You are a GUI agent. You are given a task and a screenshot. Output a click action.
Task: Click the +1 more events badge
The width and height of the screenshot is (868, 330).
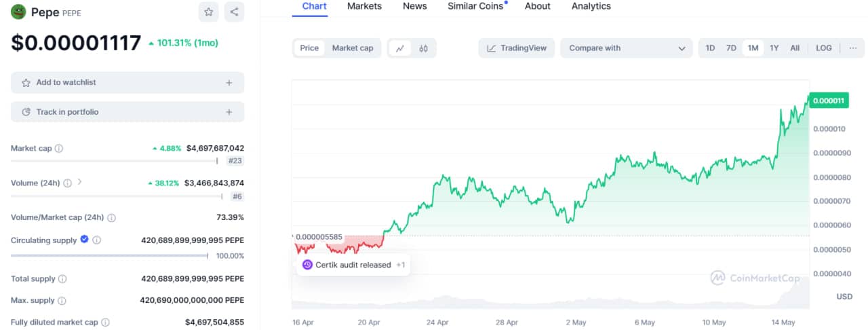point(400,265)
